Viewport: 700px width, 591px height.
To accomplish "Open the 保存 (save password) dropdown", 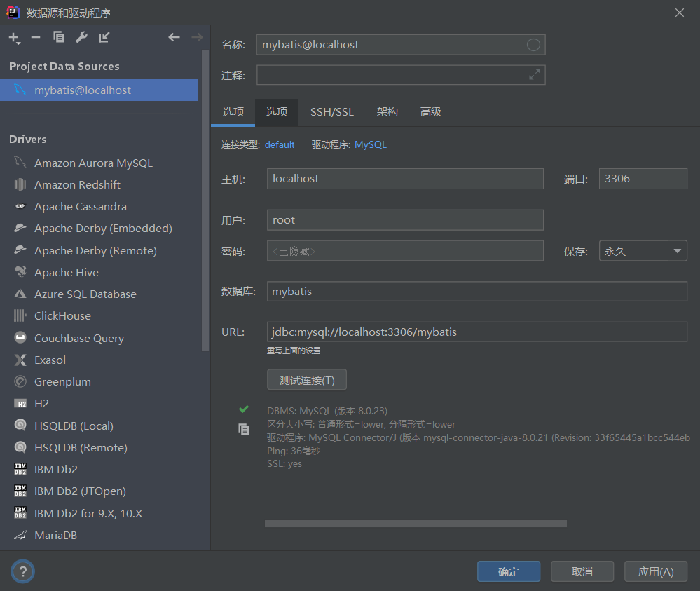I will pos(643,250).
